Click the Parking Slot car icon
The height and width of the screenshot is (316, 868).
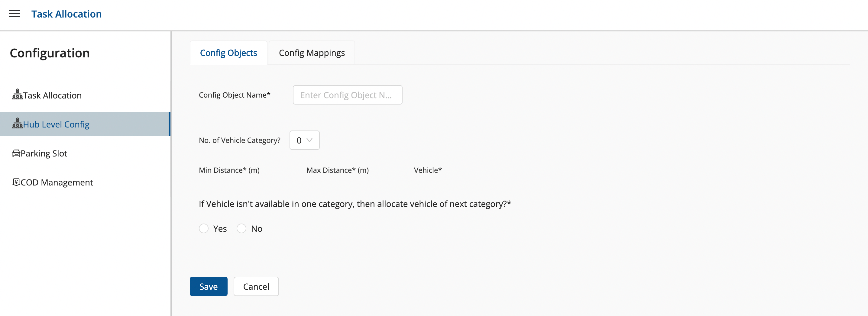[16, 154]
